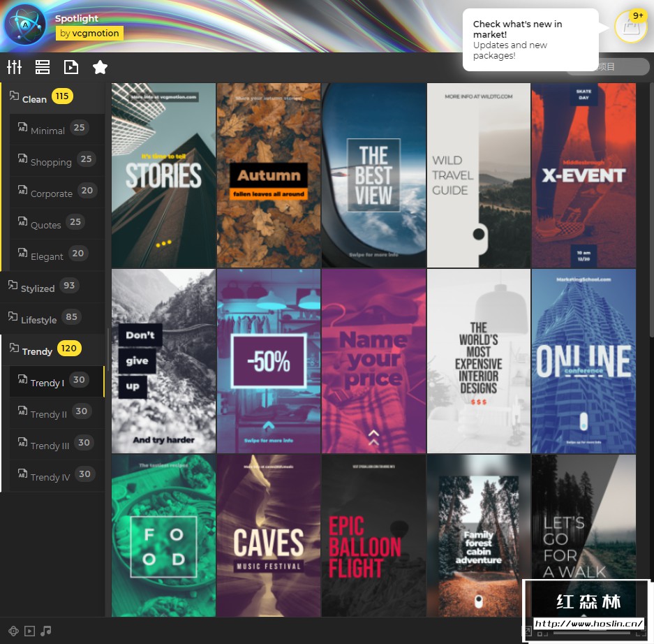
Task: Click the Spotlight atom logo
Action: point(25,25)
